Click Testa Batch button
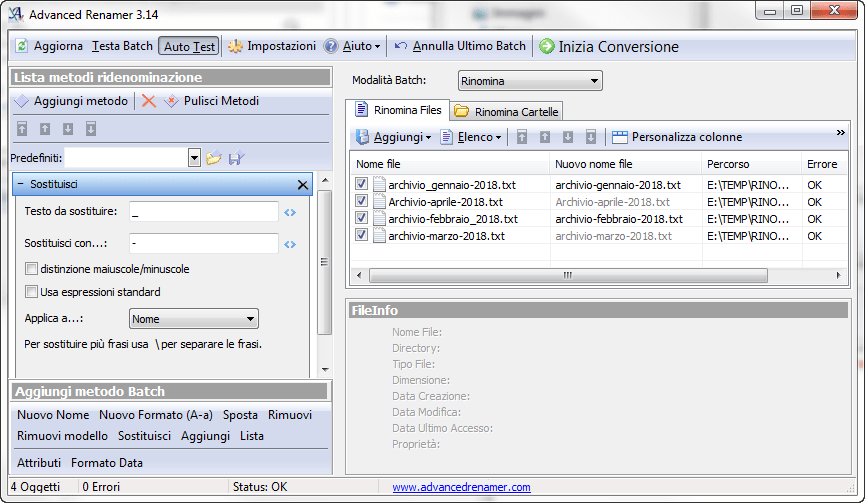The image size is (865, 503). pos(122,46)
